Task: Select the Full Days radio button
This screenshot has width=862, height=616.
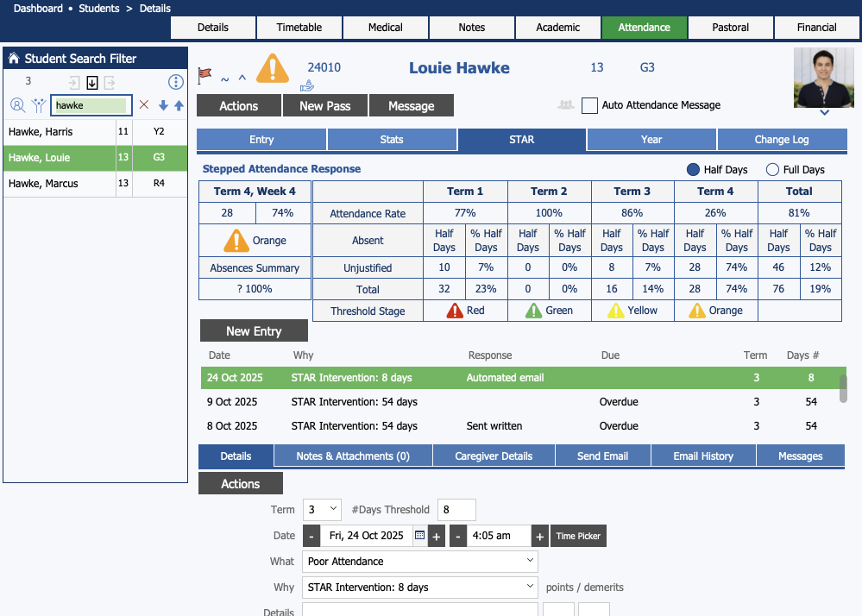Action: click(x=772, y=170)
